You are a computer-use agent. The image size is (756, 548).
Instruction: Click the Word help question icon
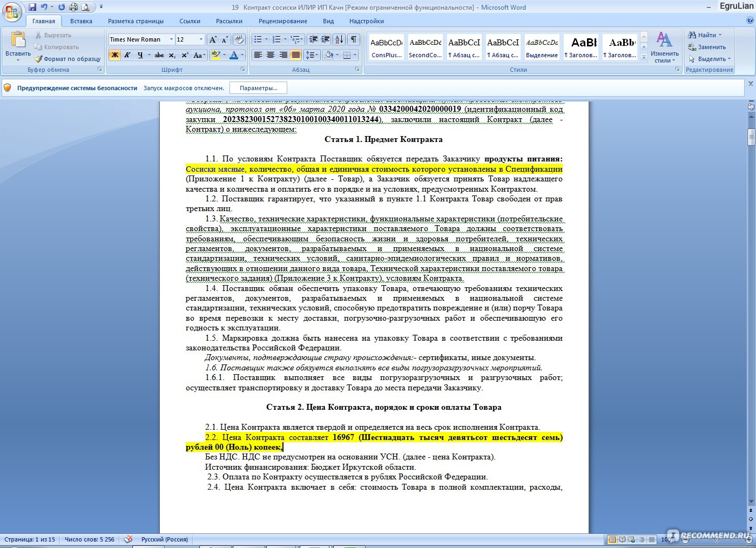750,21
